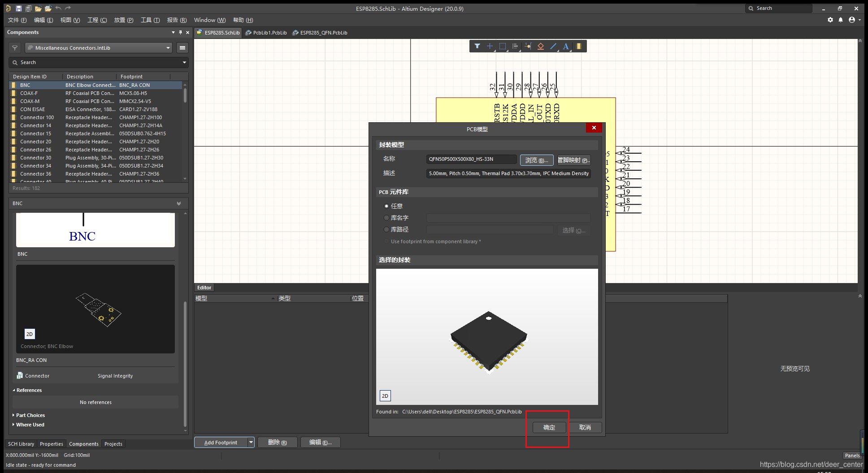Click the footprint 名称 input field
The height and width of the screenshot is (473, 868).
click(x=471, y=159)
